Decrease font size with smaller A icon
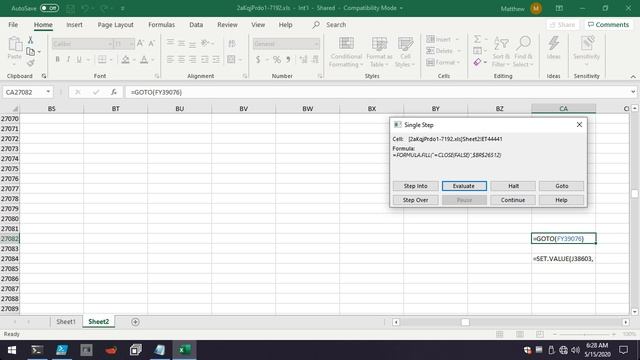 click(151, 44)
